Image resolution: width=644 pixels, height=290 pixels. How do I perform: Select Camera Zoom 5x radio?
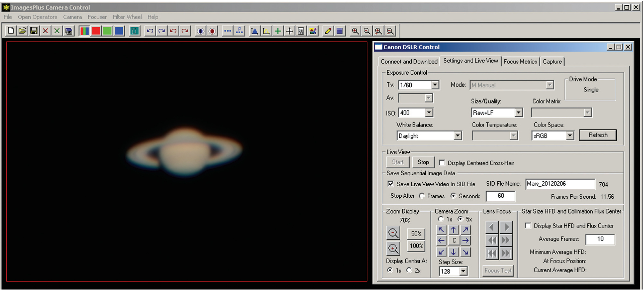pos(461,219)
